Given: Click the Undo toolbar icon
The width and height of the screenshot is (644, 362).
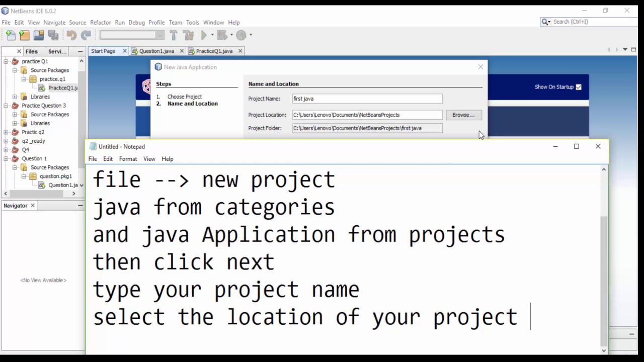Looking at the screenshot, I should pos(71,35).
